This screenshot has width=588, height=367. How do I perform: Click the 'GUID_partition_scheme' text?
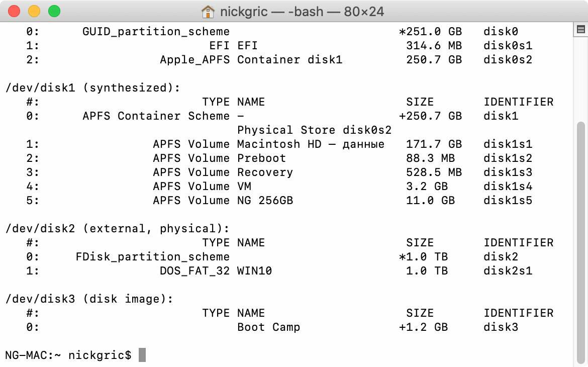click(x=156, y=32)
